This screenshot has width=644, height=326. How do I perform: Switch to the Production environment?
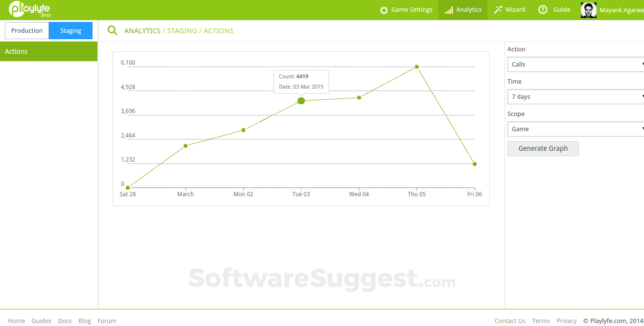pyautogui.click(x=26, y=30)
